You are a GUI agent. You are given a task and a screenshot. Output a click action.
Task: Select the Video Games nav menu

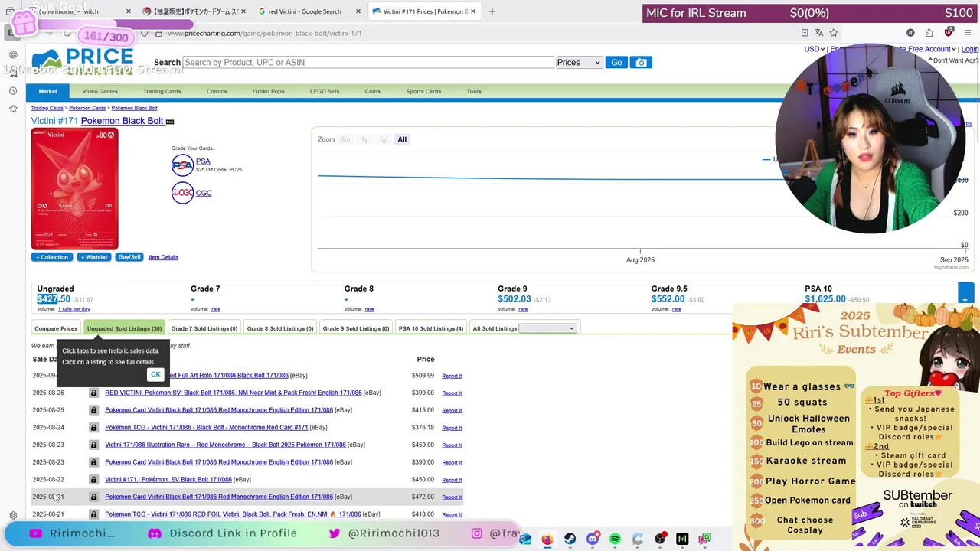click(x=100, y=91)
